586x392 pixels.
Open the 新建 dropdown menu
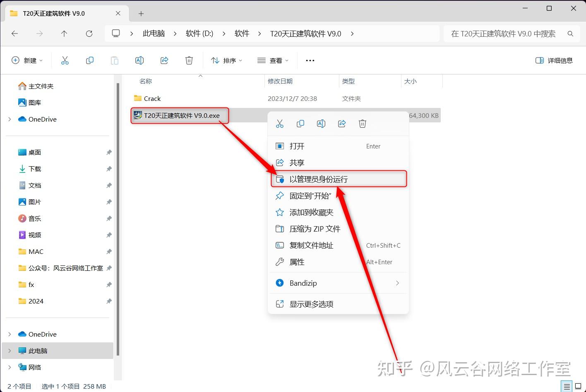tap(27, 60)
